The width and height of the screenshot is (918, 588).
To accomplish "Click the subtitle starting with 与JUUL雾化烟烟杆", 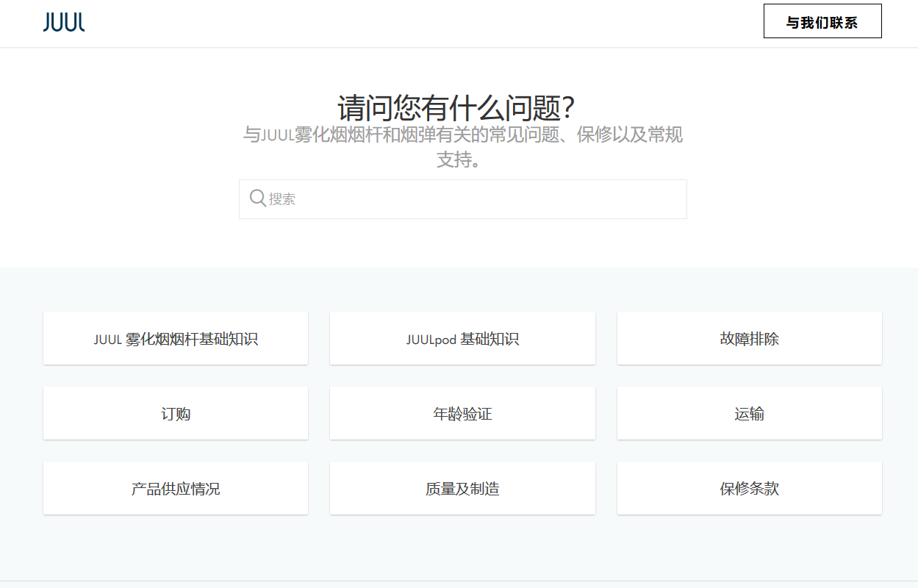I will (463, 147).
